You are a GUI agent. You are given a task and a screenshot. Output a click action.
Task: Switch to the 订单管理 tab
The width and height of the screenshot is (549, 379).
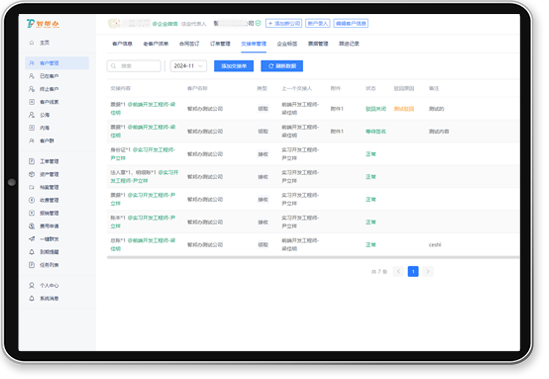coord(220,44)
